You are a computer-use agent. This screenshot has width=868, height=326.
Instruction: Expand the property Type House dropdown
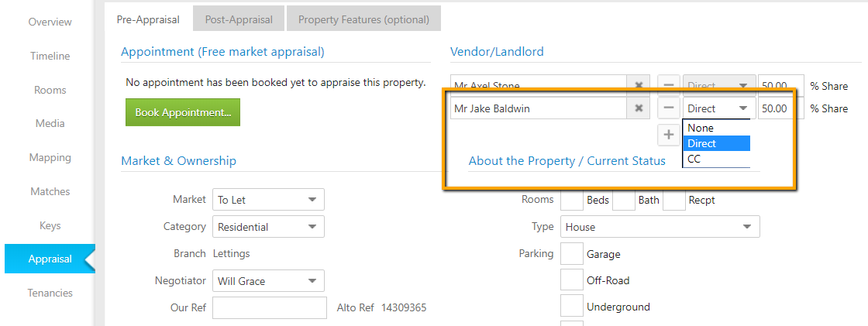coord(660,227)
